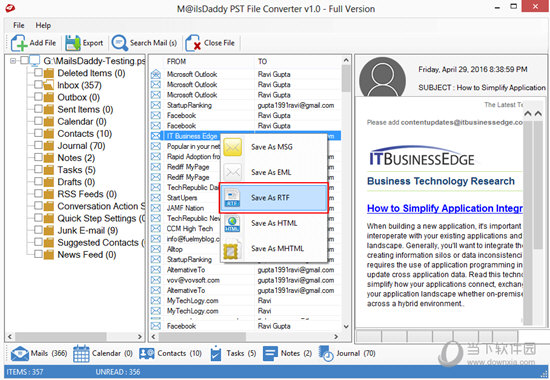Click the folder tree horizontal scrollbar thumb
The height and width of the screenshot is (380, 550).
coord(60,337)
